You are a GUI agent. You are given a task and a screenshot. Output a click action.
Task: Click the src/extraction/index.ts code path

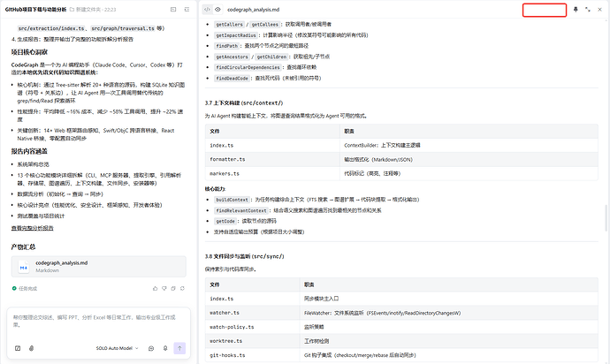(51, 28)
